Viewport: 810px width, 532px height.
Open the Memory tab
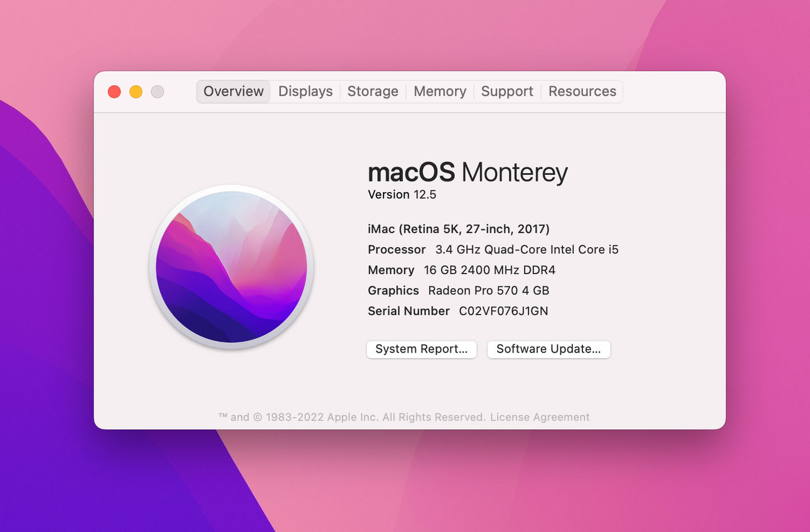click(x=439, y=91)
